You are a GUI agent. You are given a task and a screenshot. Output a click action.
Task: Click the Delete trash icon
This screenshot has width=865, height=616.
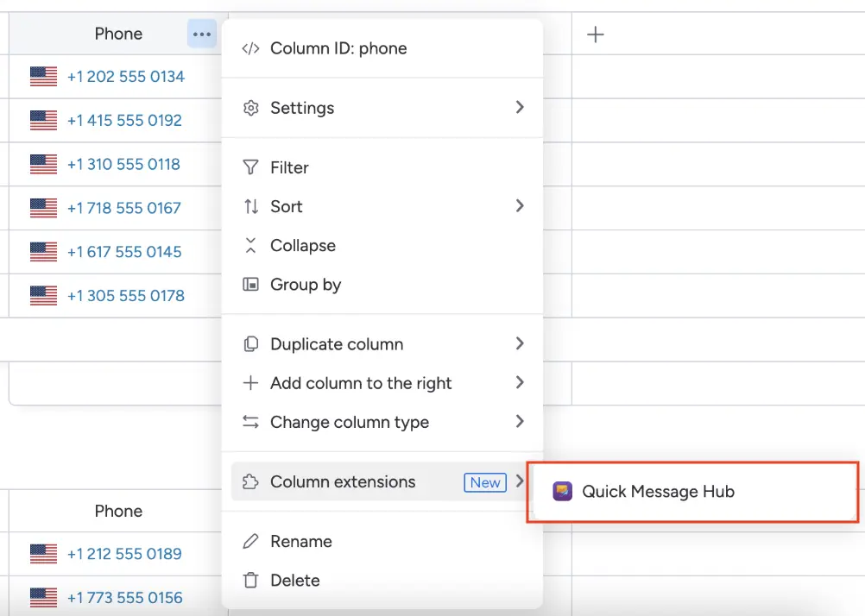point(250,581)
